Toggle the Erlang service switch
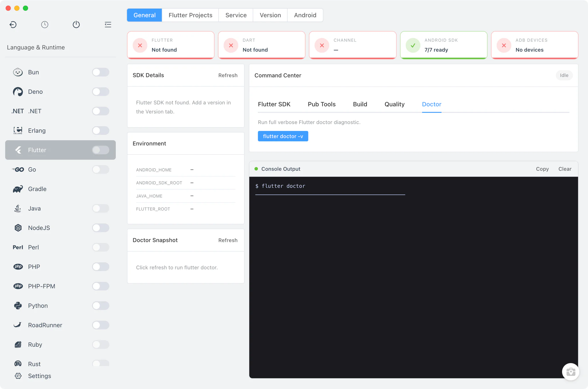Image resolution: width=588 pixels, height=389 pixels. [x=100, y=130]
